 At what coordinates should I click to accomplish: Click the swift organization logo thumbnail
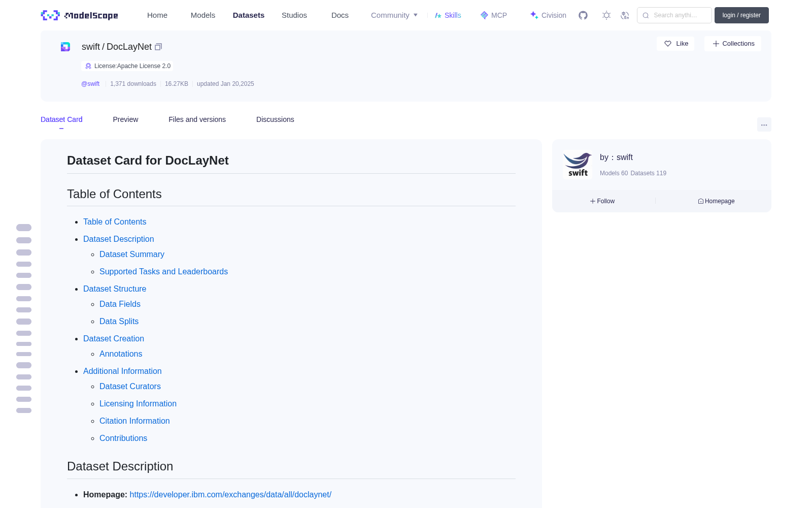(578, 164)
